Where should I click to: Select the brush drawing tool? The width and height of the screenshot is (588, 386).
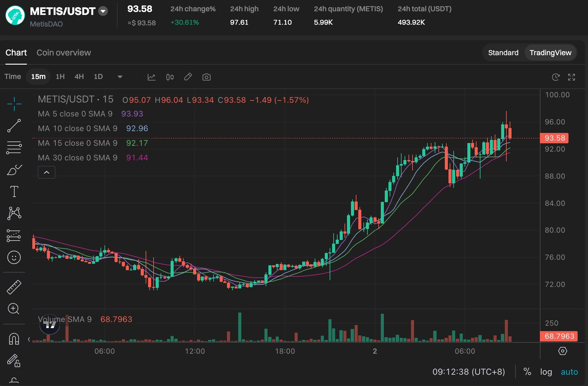14,170
